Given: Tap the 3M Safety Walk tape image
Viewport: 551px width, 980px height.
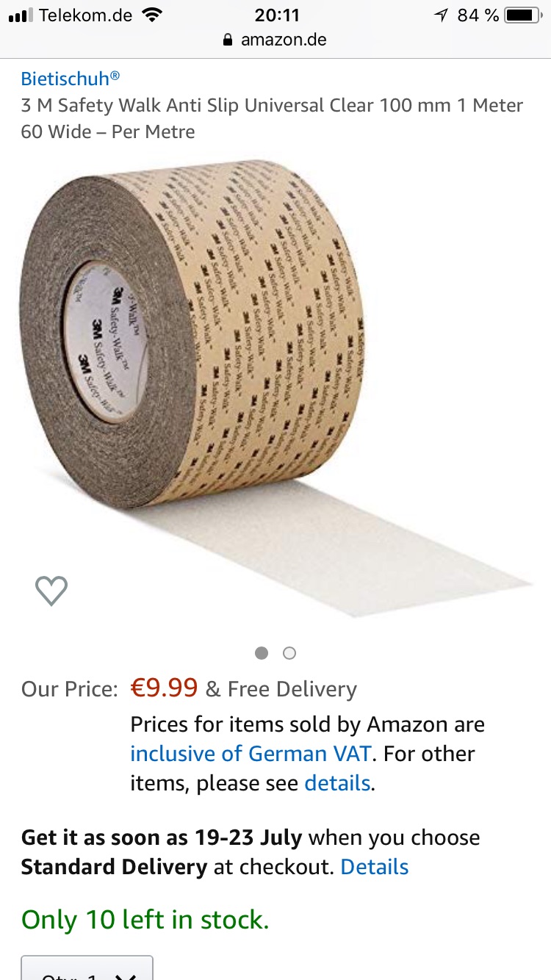Looking at the screenshot, I should click(275, 388).
